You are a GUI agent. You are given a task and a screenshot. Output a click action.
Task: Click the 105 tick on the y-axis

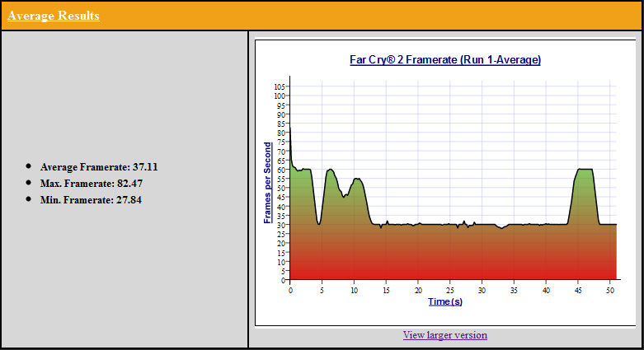click(x=280, y=86)
